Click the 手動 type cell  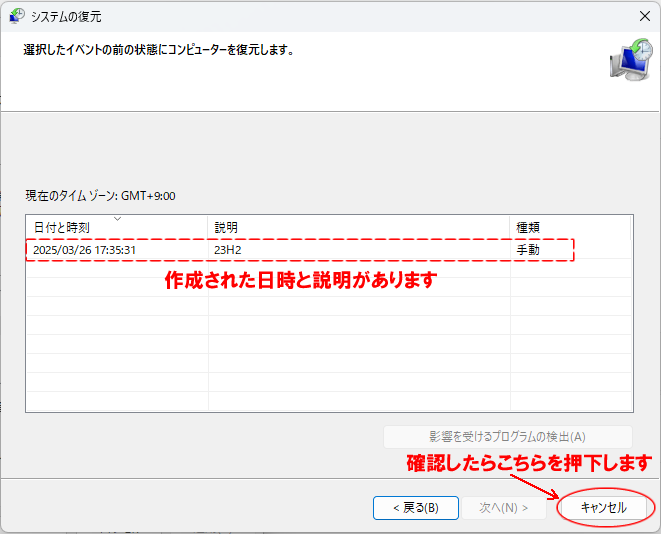click(528, 250)
